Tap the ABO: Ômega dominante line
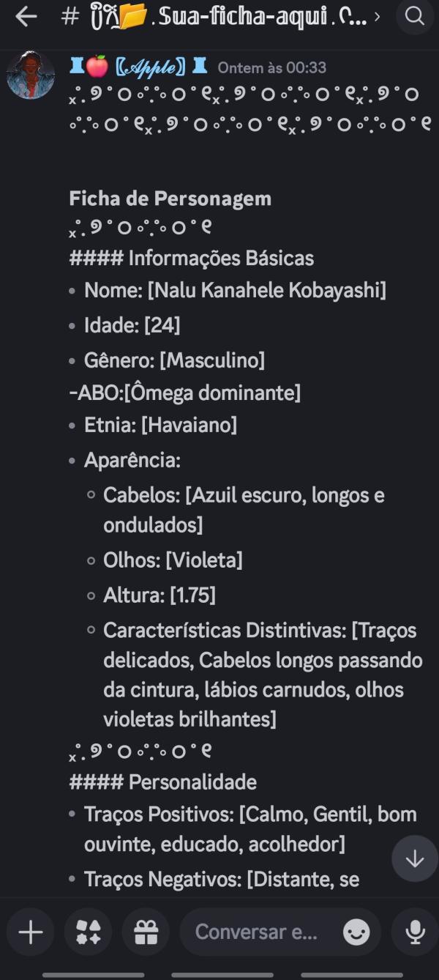439x980 pixels. coord(184,393)
